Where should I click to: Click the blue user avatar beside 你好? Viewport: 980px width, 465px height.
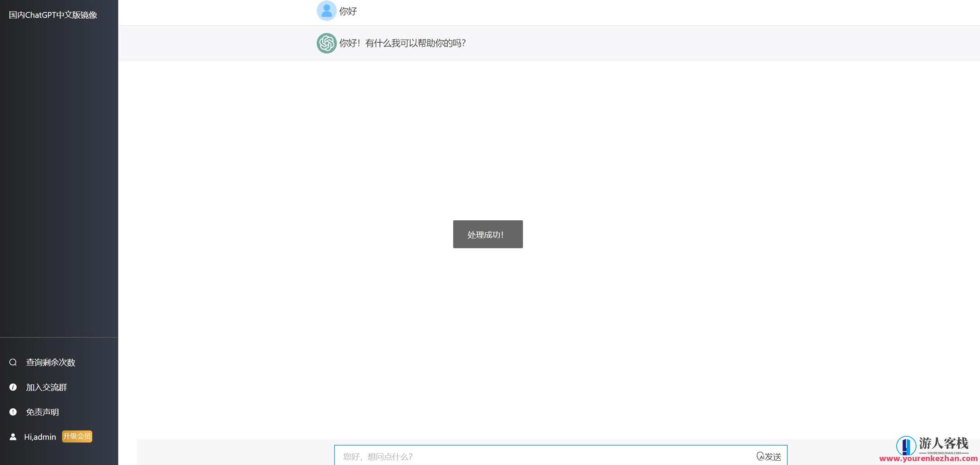pyautogui.click(x=326, y=10)
